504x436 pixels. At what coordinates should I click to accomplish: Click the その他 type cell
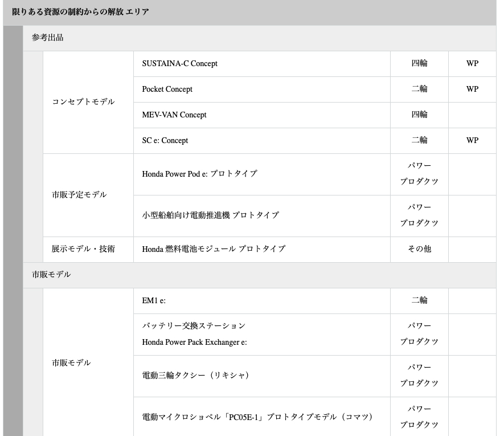pos(419,249)
